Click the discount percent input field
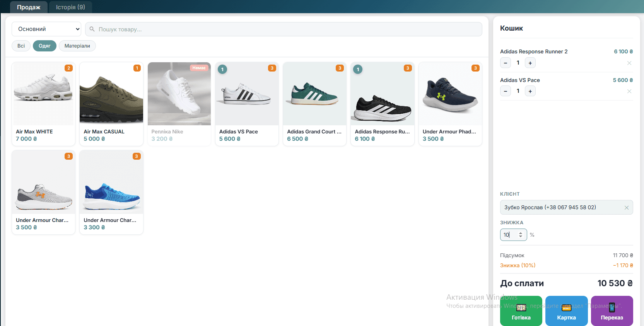The width and height of the screenshot is (644, 326). [x=513, y=235]
